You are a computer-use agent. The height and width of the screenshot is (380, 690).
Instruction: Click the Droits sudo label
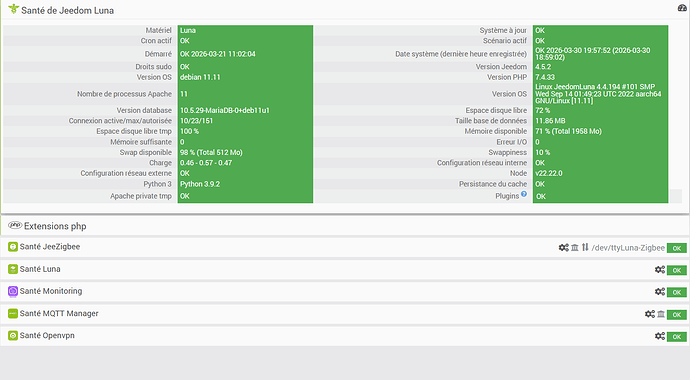click(154, 67)
